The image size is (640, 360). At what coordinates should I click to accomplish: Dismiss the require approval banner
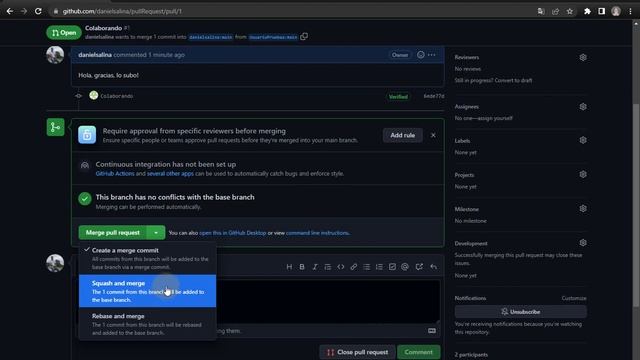pos(433,135)
